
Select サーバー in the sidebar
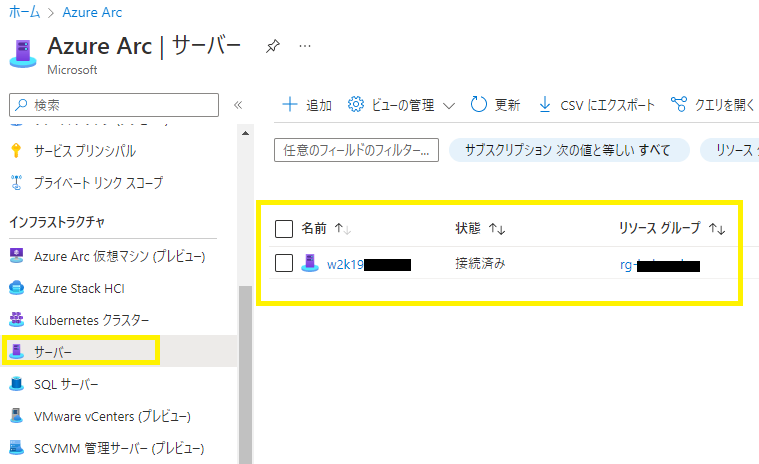click(119, 351)
